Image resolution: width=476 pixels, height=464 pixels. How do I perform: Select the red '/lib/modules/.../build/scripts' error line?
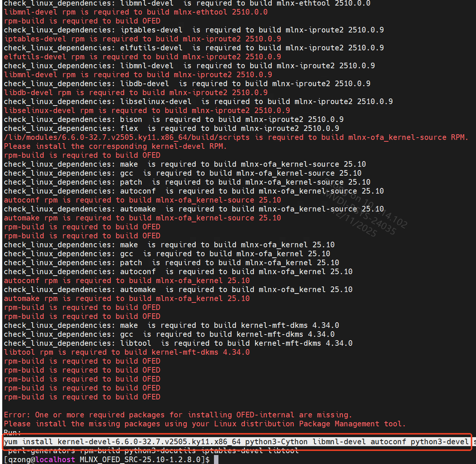click(236, 137)
